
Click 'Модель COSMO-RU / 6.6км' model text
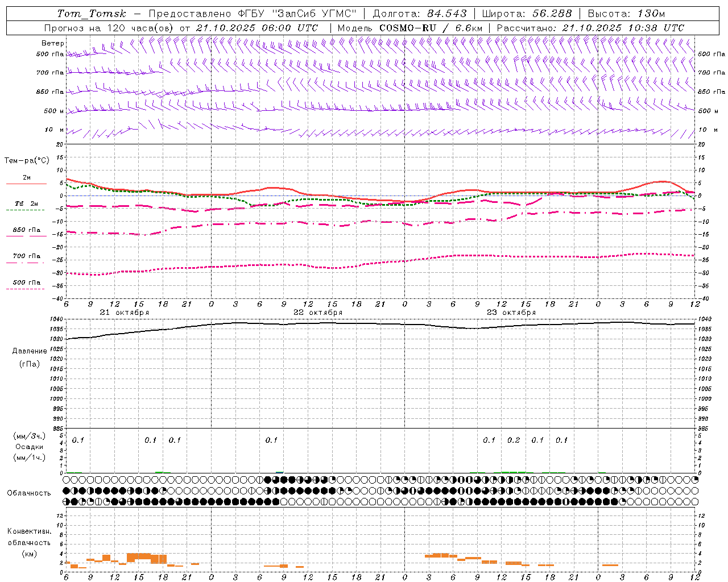[410, 28]
